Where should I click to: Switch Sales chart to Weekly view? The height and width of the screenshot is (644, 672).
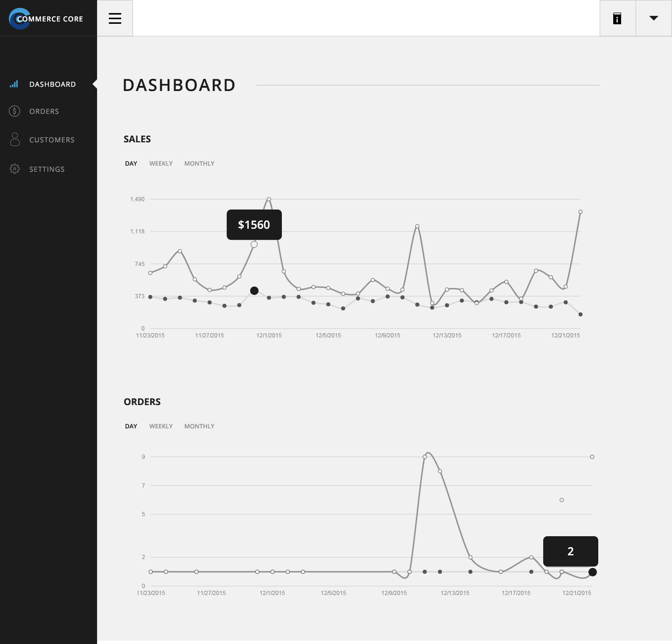161,164
